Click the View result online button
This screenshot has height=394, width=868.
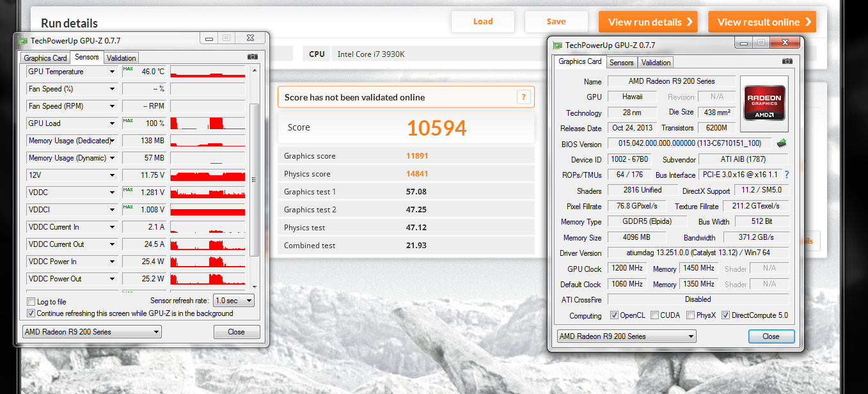coord(762,22)
